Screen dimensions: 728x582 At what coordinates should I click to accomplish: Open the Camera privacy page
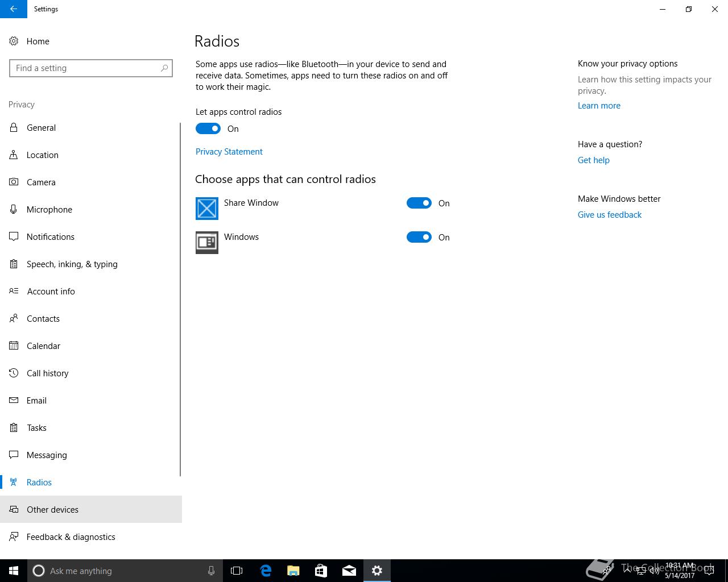(x=90, y=182)
